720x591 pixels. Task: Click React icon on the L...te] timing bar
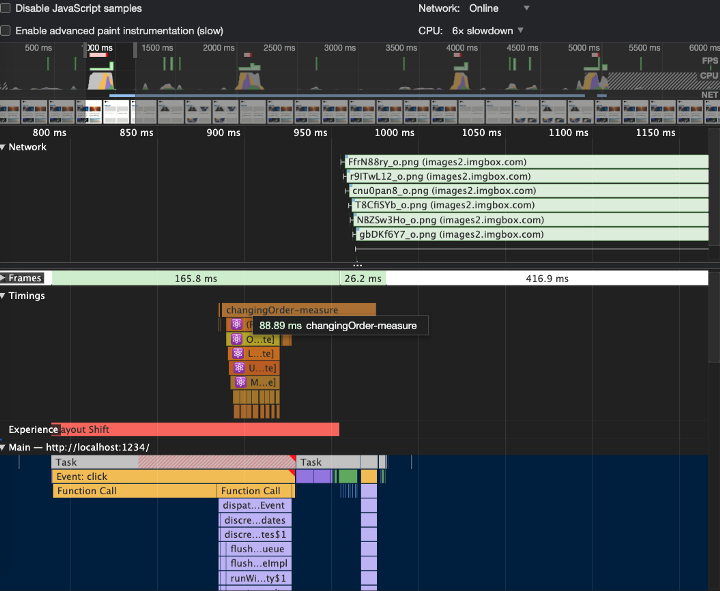click(238, 354)
